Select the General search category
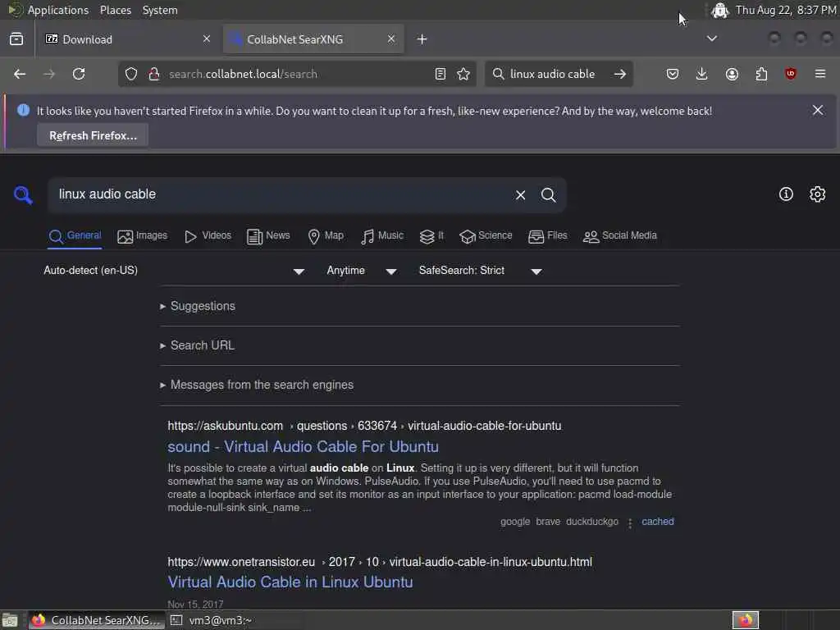Image resolution: width=840 pixels, height=630 pixels. coord(75,235)
